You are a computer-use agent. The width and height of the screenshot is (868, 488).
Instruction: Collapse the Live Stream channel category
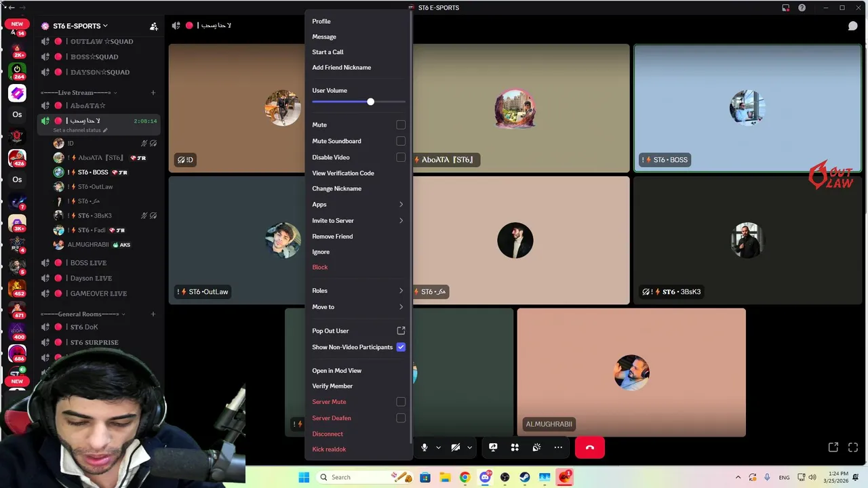(78, 92)
